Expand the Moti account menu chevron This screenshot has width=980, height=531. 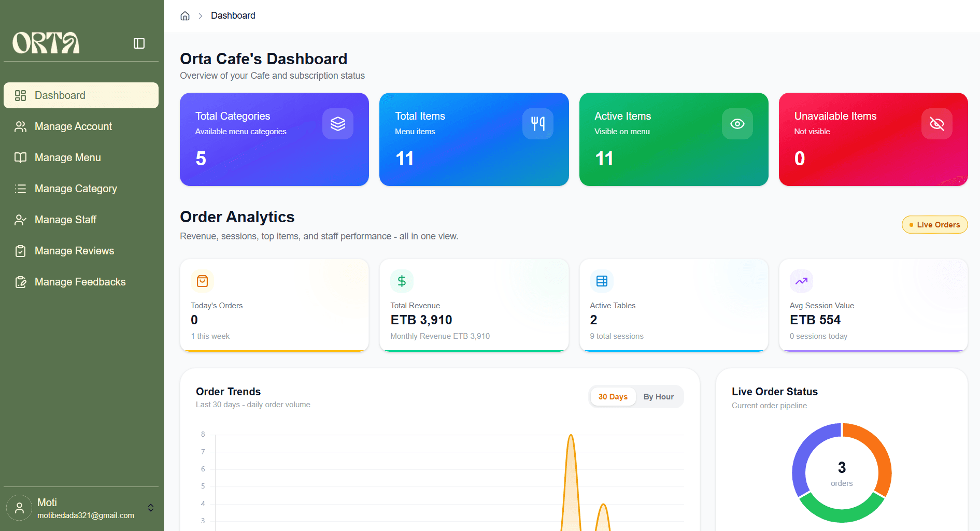[151, 508]
